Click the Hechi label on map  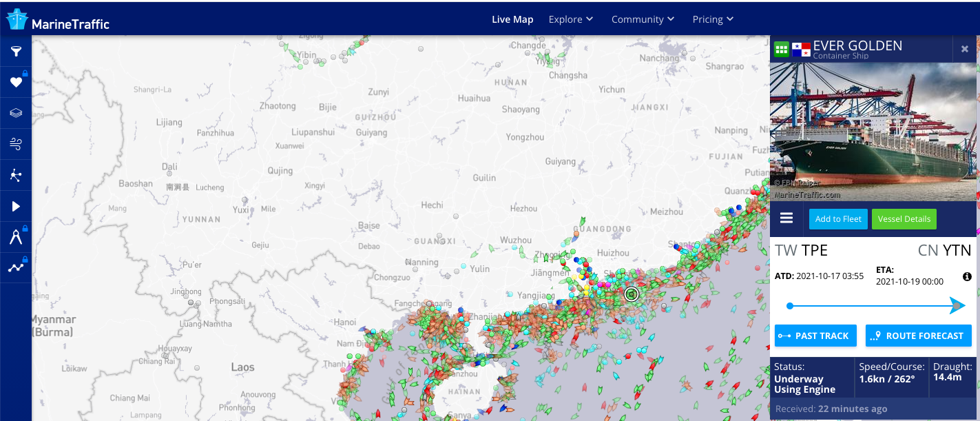click(x=432, y=205)
